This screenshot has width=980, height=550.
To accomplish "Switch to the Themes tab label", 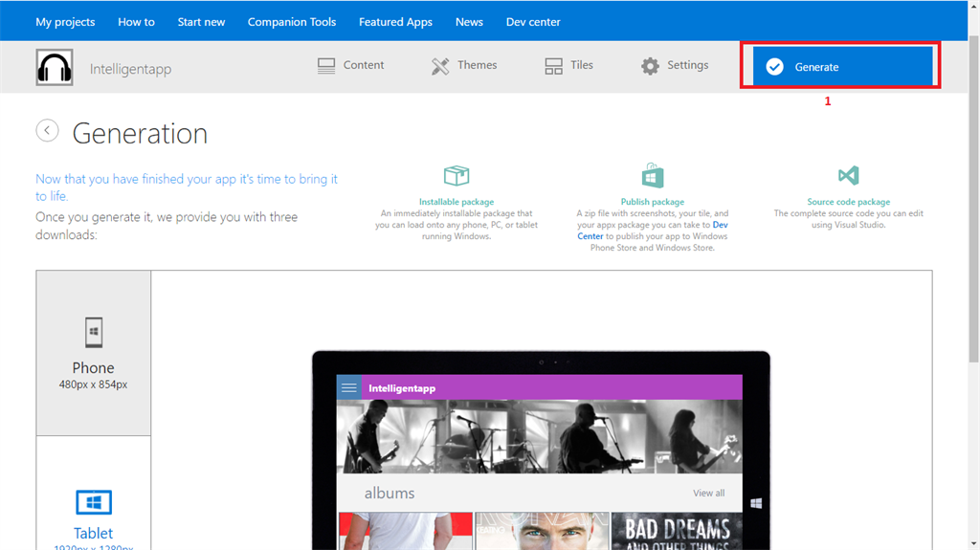I will pos(477,65).
